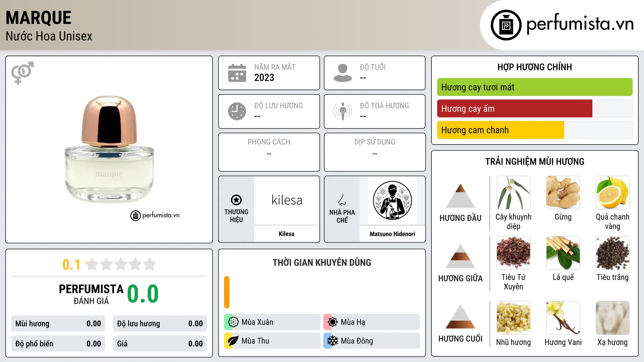Click the top notes pyramid icon
The image size is (644, 362).
(460, 195)
